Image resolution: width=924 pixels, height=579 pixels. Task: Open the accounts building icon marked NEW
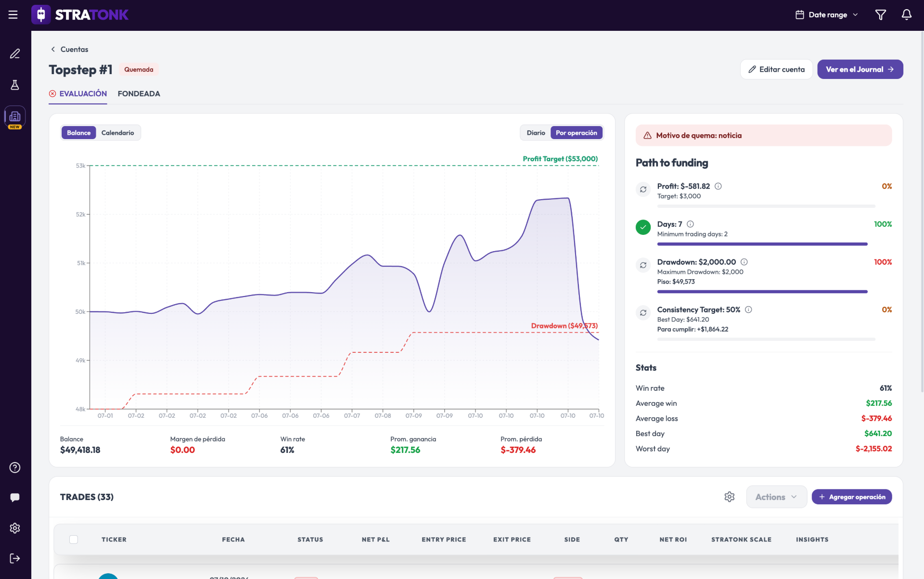tap(15, 117)
